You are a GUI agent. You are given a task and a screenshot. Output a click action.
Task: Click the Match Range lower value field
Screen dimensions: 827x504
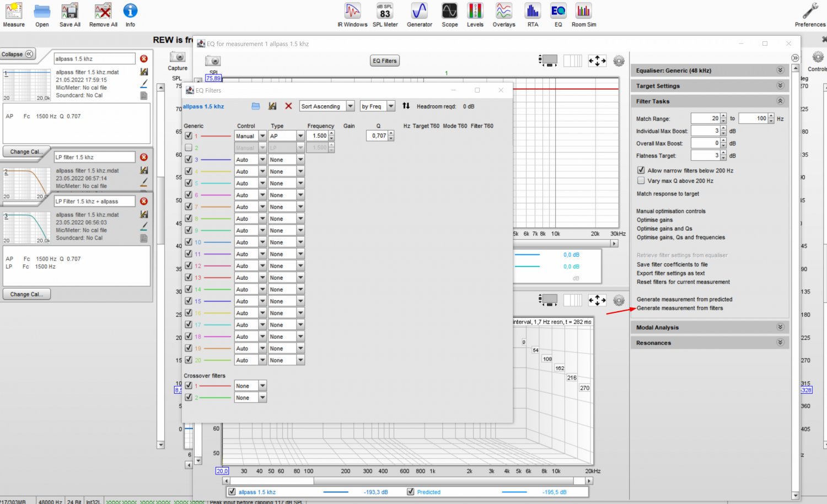coord(705,118)
